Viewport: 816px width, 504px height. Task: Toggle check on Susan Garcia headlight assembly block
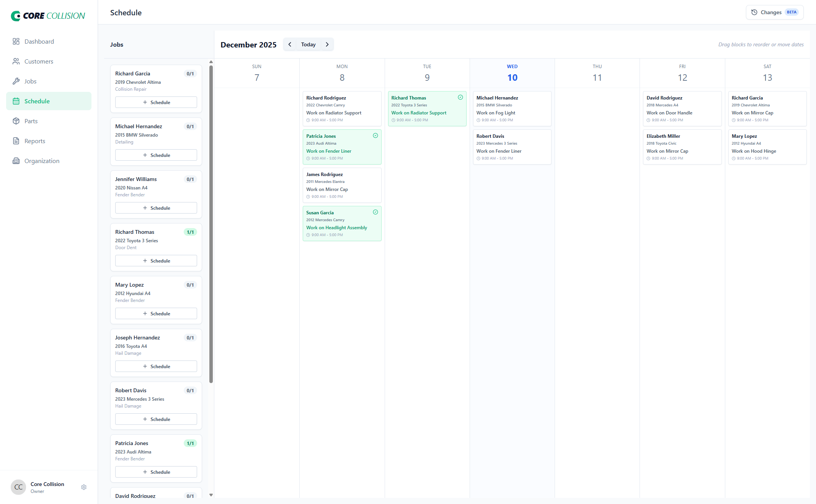coord(375,212)
